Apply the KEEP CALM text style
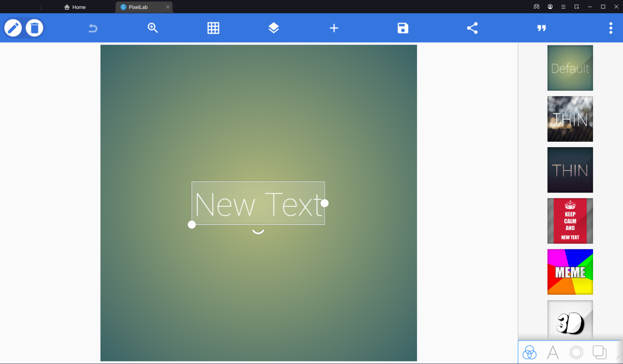Image resolution: width=623 pixels, height=364 pixels. (570, 221)
